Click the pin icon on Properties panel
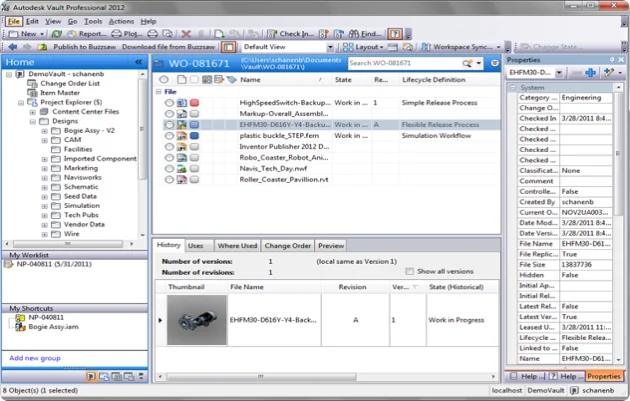 612,60
